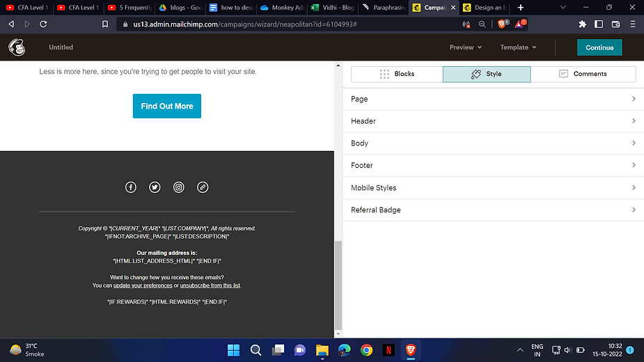Open Netflix from the Windows taskbar
Image resolution: width=644 pixels, height=362 pixels.
[389, 350]
